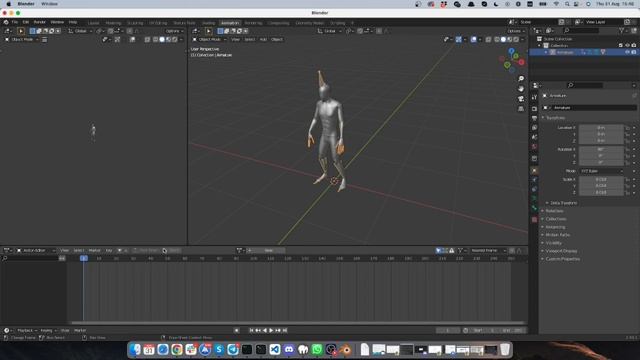Toggle Armature visibility eye in outliner
The image size is (640, 360).
point(627,52)
